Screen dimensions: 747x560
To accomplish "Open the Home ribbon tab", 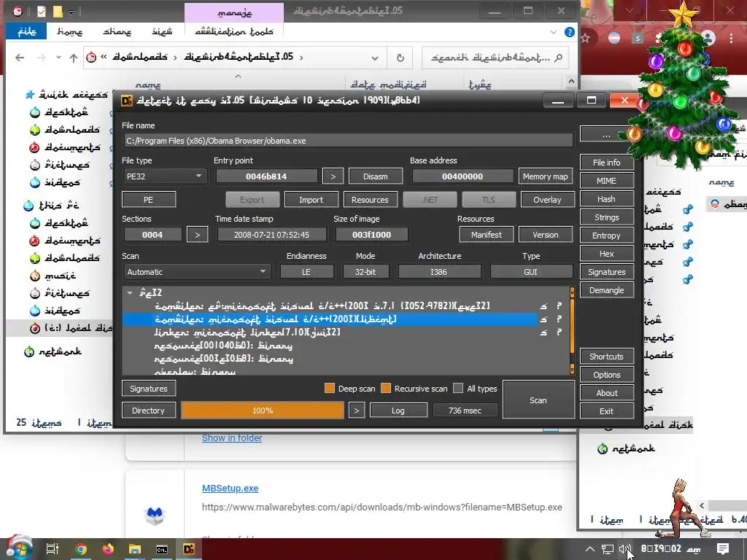I will pyautogui.click(x=69, y=31).
